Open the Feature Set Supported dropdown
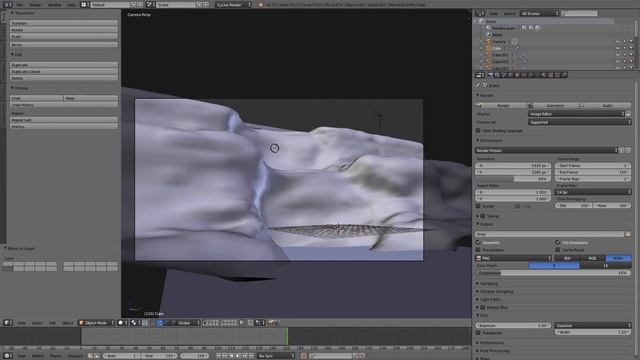The height and width of the screenshot is (360, 640). [579, 122]
